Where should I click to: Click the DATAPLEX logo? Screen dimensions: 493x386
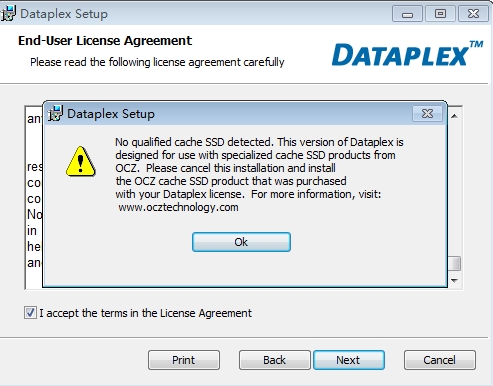(x=407, y=54)
